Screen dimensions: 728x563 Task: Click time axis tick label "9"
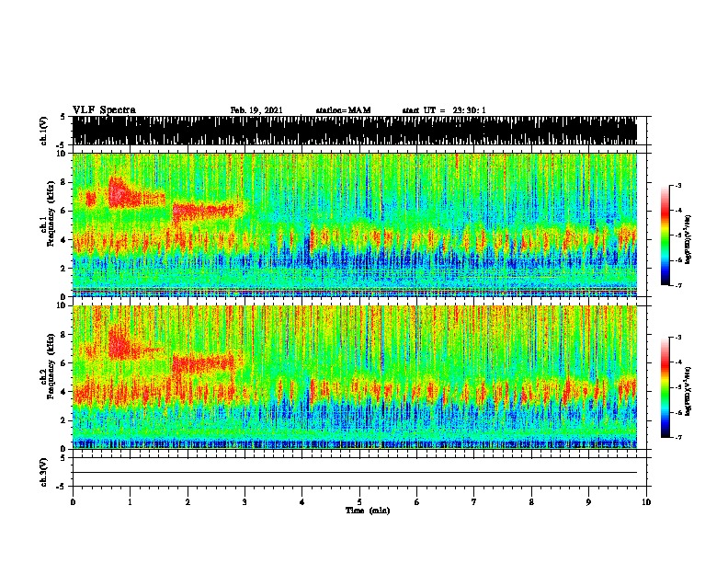click(x=588, y=501)
